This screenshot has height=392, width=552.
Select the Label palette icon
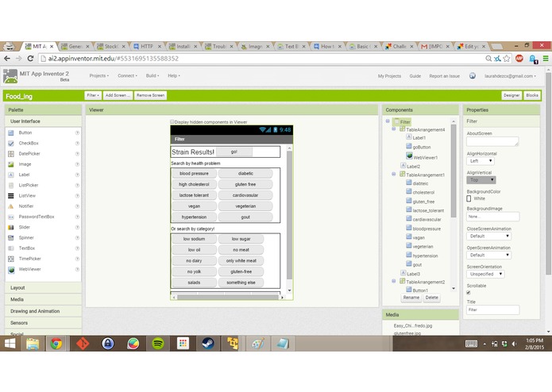11,175
